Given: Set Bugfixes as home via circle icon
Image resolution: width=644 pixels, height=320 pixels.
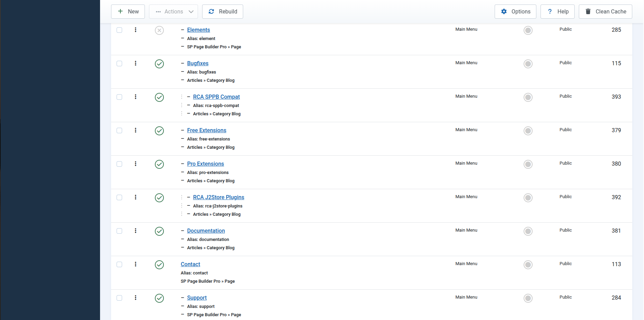Looking at the screenshot, I should 528,64.
